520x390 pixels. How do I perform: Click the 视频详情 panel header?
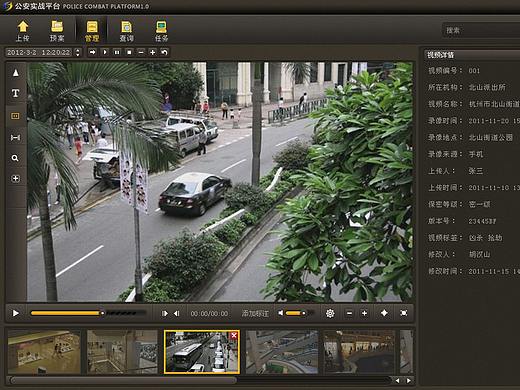tap(472, 55)
